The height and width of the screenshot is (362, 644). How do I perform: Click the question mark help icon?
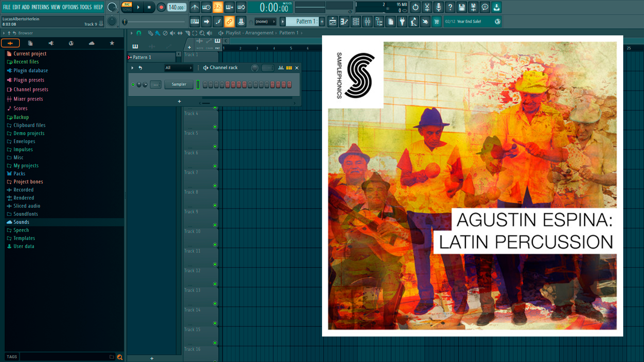click(450, 7)
